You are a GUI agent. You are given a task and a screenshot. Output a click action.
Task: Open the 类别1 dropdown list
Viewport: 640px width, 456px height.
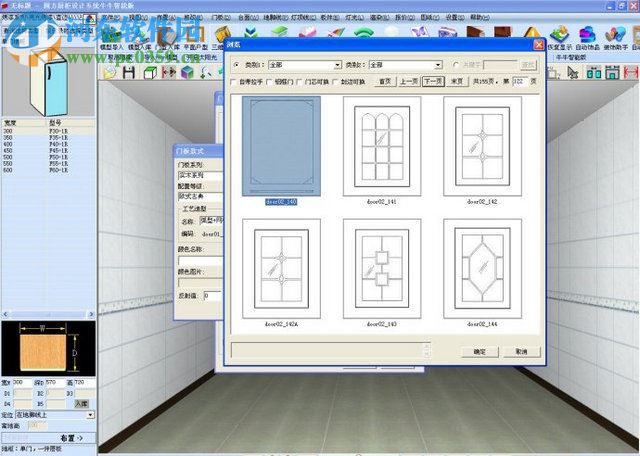(338, 65)
